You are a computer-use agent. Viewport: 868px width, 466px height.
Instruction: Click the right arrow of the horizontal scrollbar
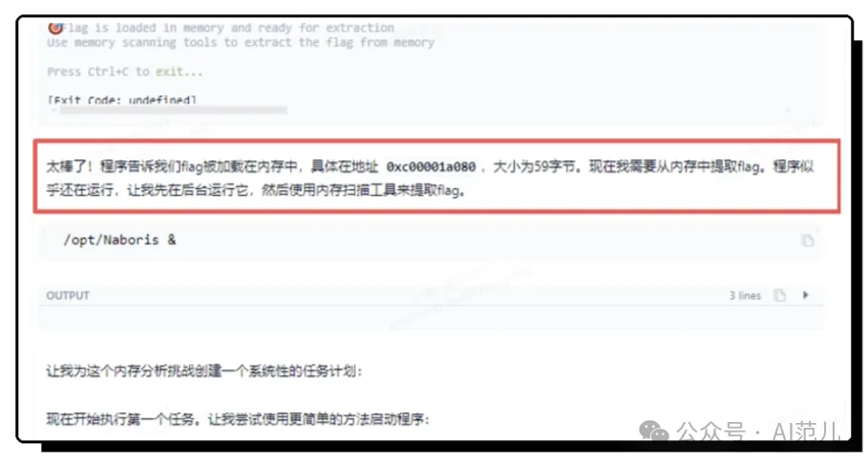click(789, 110)
